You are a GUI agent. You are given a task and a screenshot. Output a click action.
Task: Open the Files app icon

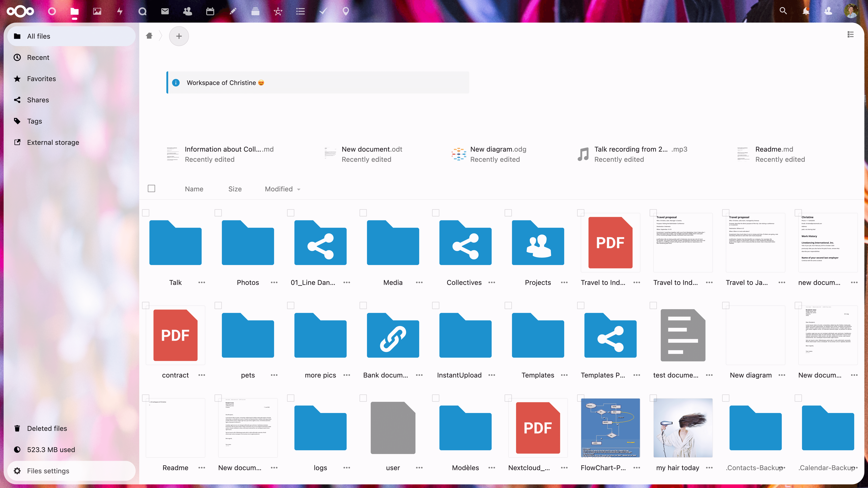(74, 11)
